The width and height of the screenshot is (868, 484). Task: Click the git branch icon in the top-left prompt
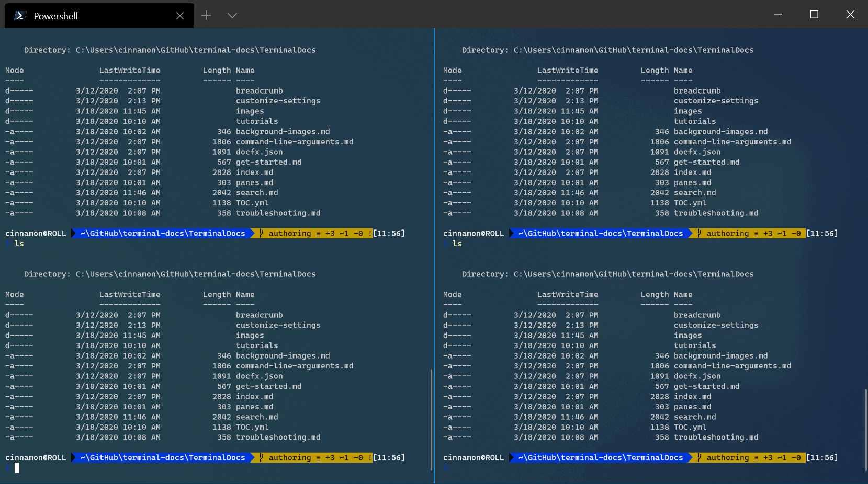click(261, 233)
